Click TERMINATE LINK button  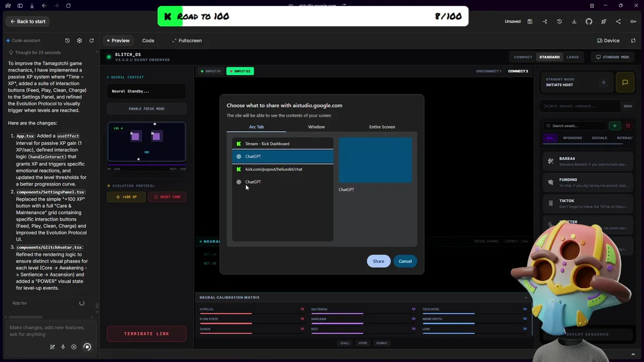(146, 334)
